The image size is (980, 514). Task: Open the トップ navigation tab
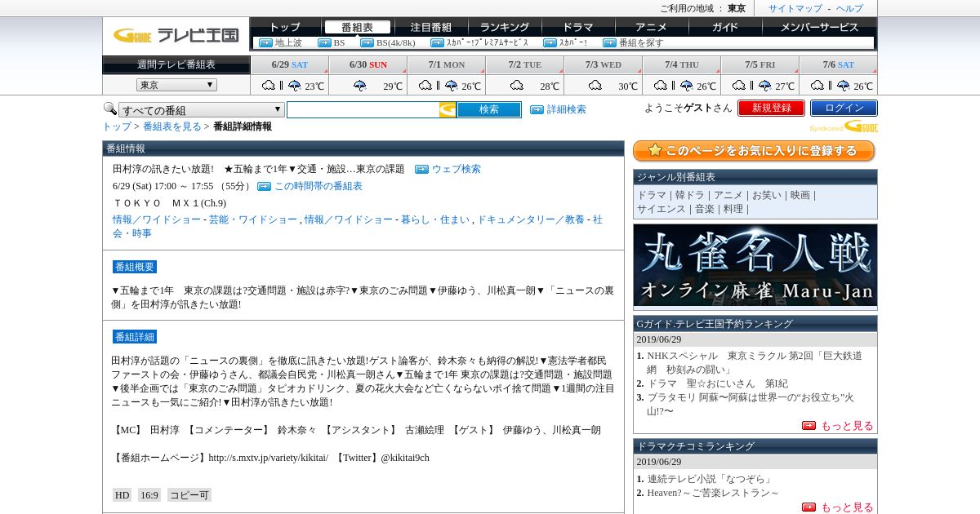click(284, 27)
